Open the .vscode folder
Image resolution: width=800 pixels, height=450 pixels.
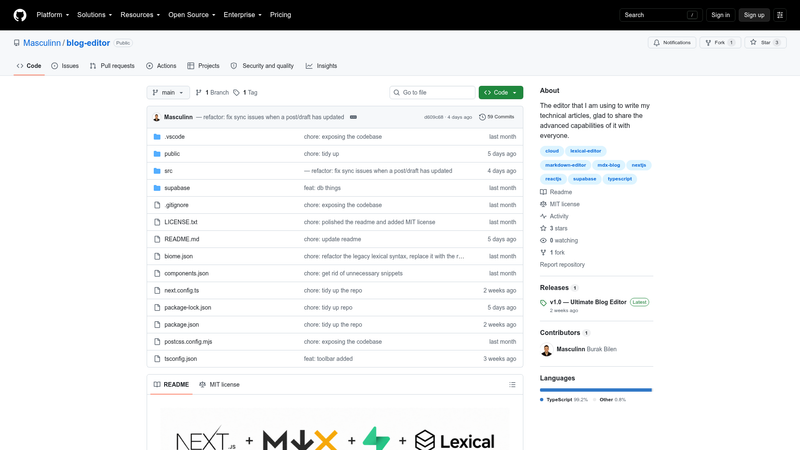pos(174,137)
